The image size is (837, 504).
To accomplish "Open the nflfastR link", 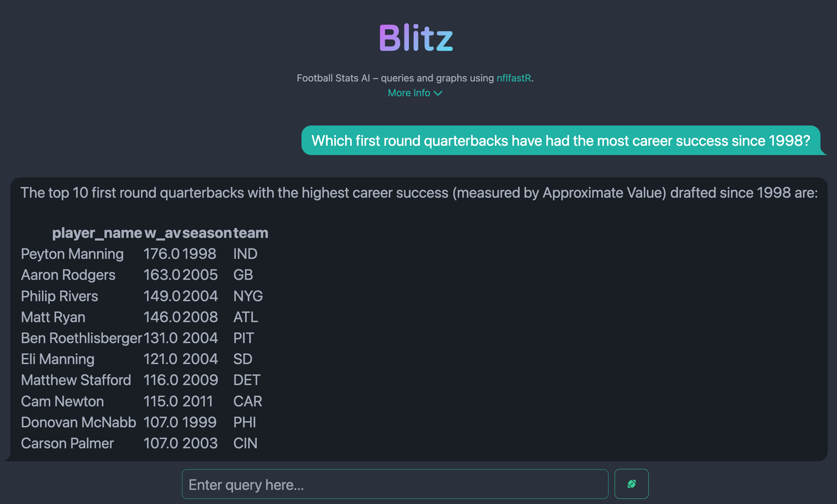I will [514, 78].
